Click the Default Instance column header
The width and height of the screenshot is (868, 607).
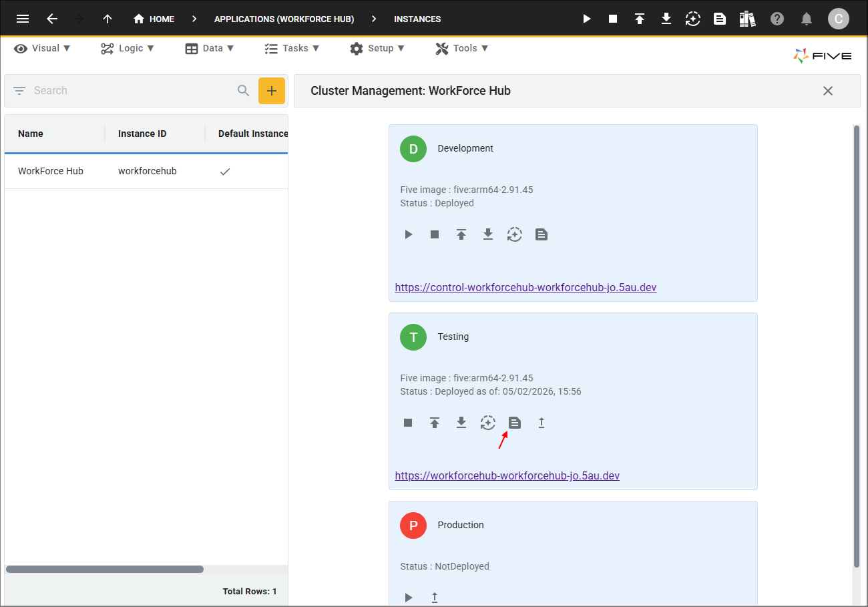pyautogui.click(x=253, y=134)
